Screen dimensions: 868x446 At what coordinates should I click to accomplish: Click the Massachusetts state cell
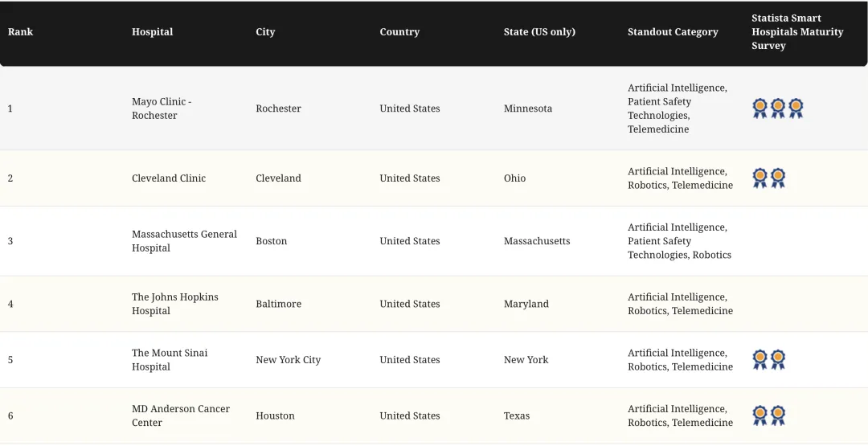point(537,241)
